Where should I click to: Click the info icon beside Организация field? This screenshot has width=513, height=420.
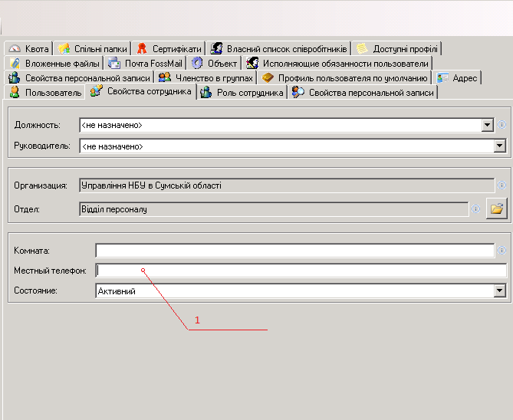click(x=501, y=185)
